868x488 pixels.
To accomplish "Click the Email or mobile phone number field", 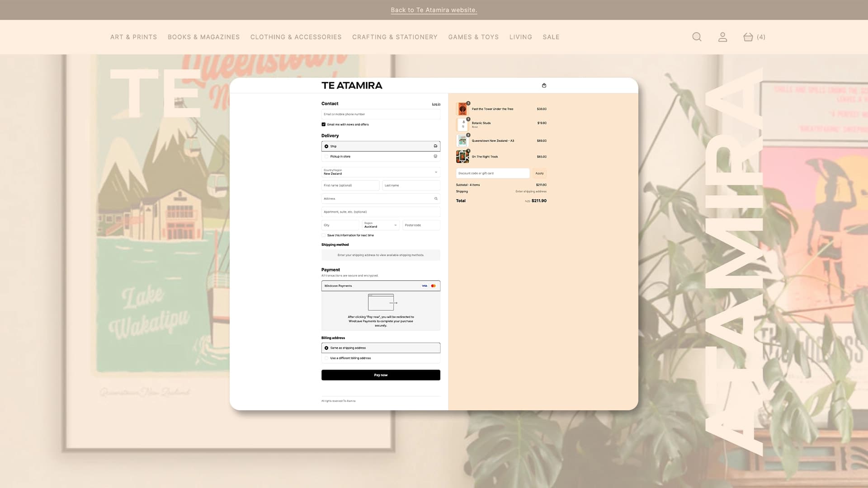I will [381, 114].
